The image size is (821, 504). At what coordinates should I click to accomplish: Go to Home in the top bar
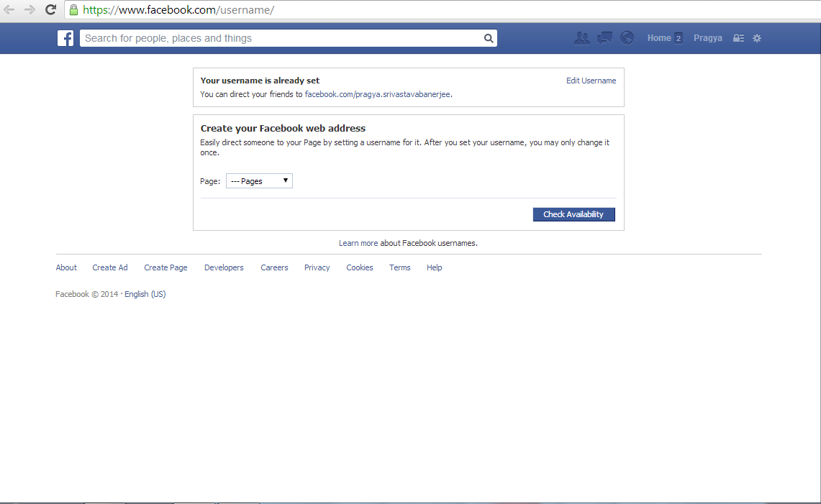(x=658, y=37)
